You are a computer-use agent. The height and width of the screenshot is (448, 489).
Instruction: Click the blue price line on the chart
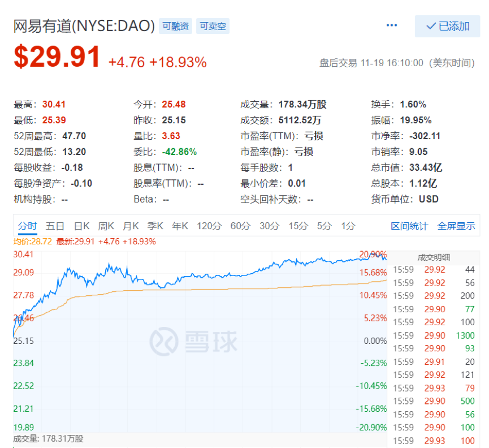[x=200, y=275]
